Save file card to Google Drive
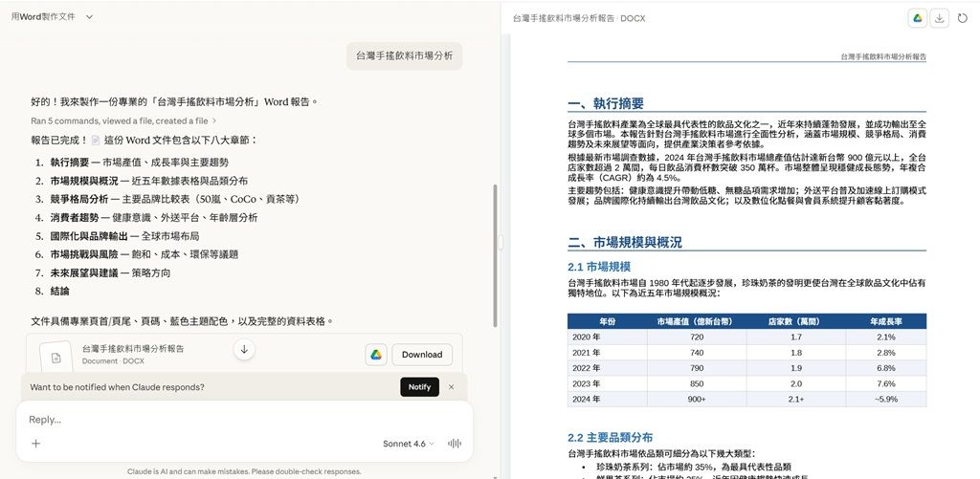The width and height of the screenshot is (980, 479). click(x=375, y=354)
